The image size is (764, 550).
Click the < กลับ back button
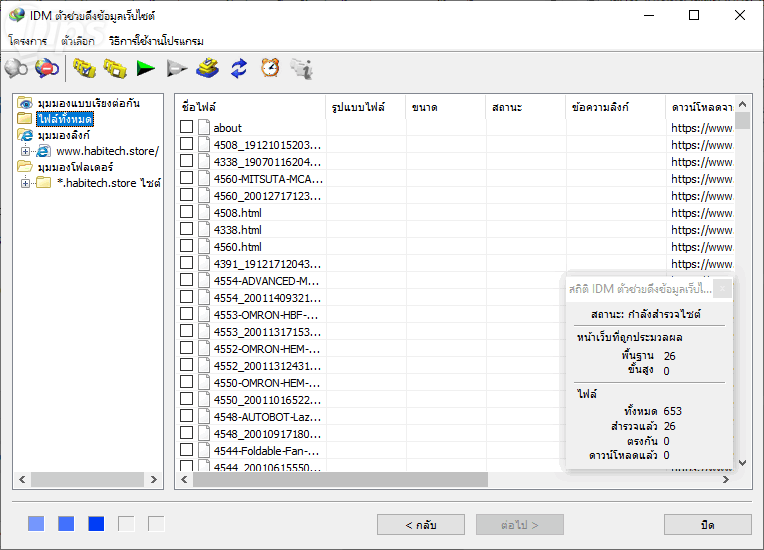click(x=420, y=525)
